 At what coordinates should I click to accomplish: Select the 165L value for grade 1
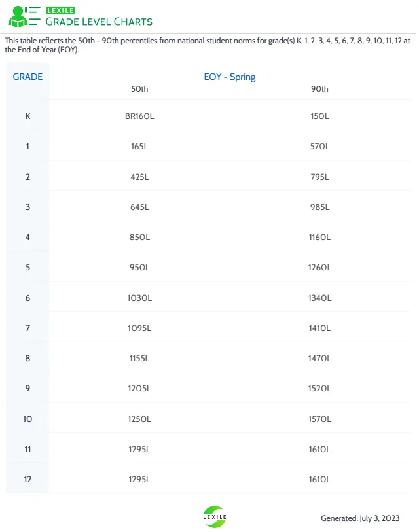[x=139, y=147]
